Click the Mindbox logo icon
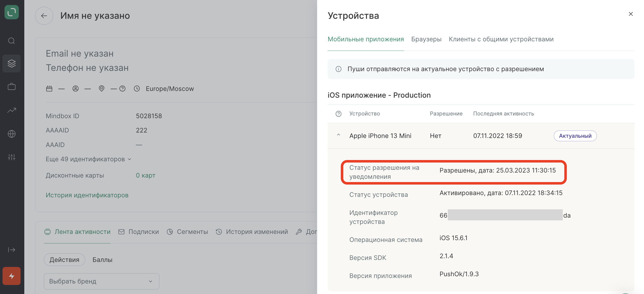 tap(12, 12)
